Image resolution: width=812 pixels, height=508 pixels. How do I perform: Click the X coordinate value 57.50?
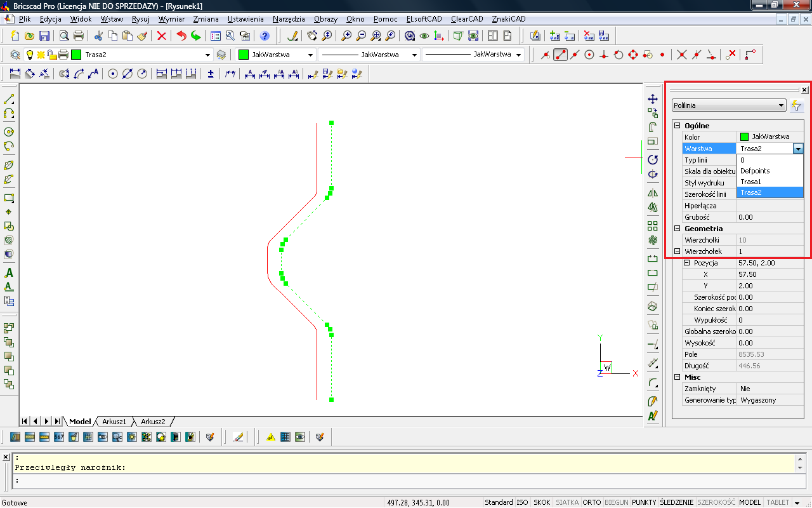[770, 274]
